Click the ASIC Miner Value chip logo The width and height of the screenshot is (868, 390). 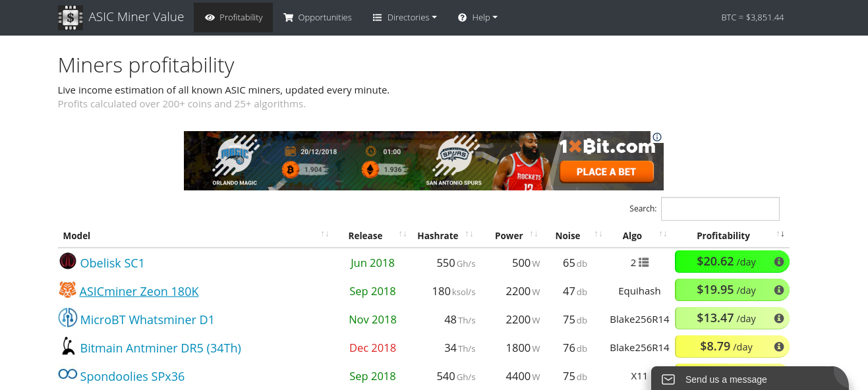71,17
